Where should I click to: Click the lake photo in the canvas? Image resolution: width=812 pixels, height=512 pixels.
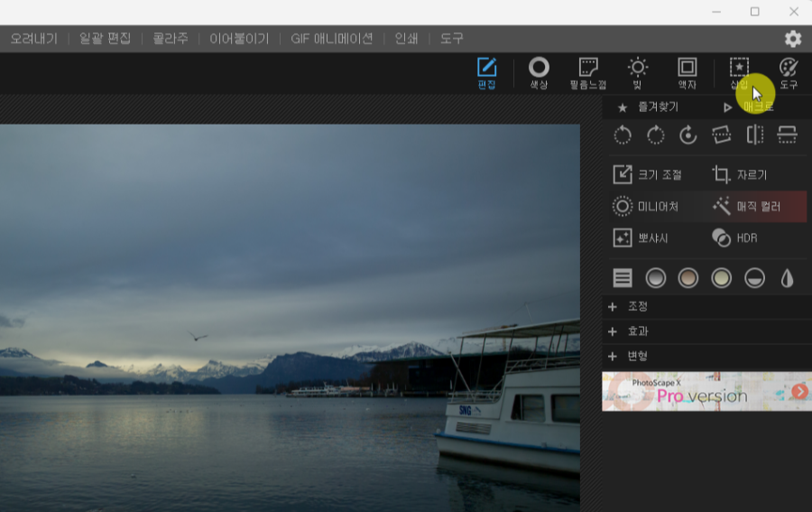[x=290, y=318]
